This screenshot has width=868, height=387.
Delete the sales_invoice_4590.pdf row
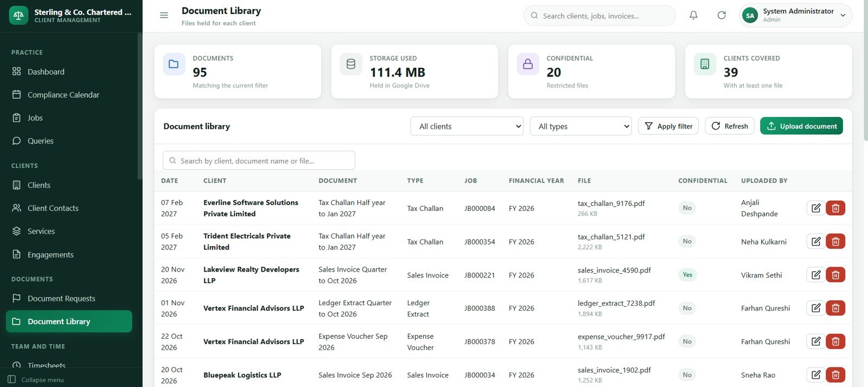835,275
